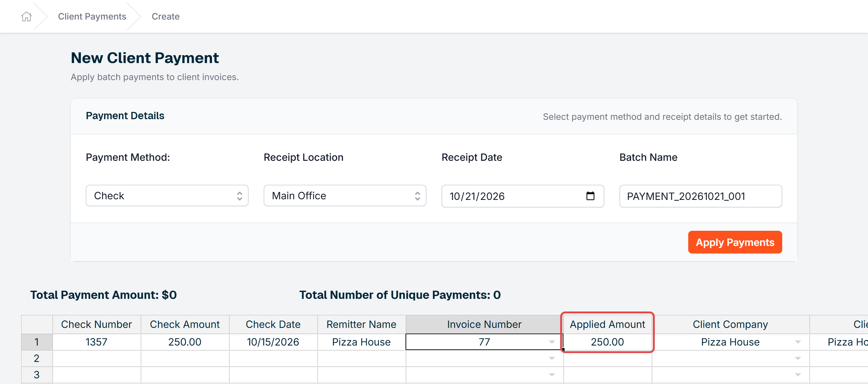Select invoice number cell 77

[x=484, y=342]
